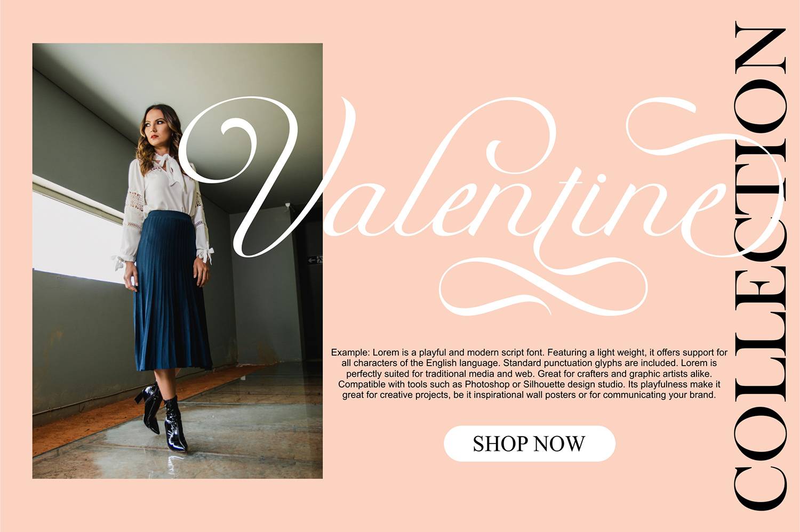The width and height of the screenshot is (800, 532).
Task: Click the model photo thumbnail
Action: (178, 261)
